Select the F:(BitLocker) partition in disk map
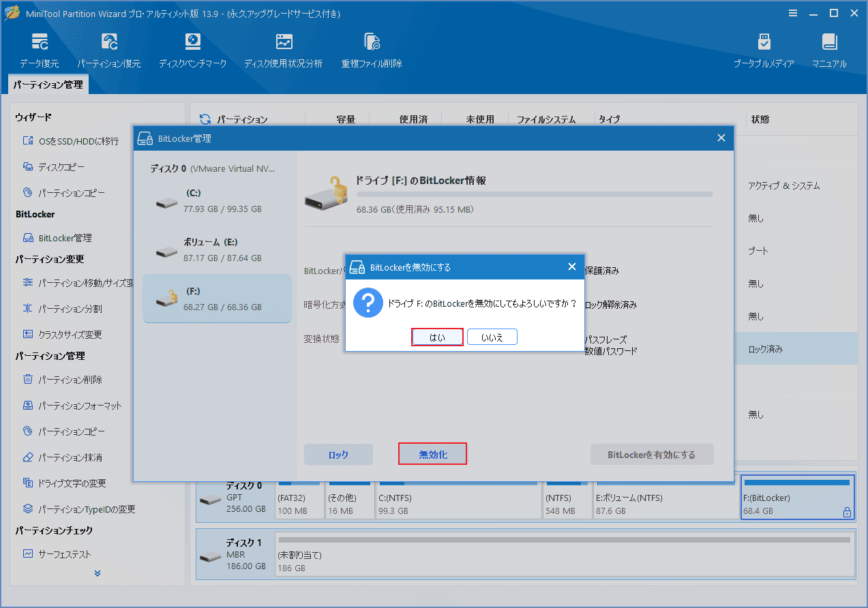The image size is (868, 608). (x=797, y=498)
